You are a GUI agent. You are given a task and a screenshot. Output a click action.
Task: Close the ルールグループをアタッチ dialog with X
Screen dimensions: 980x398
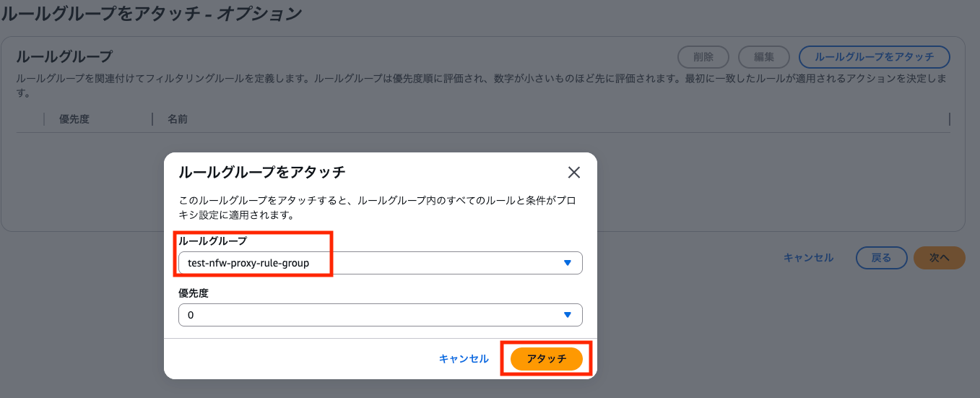(x=574, y=172)
